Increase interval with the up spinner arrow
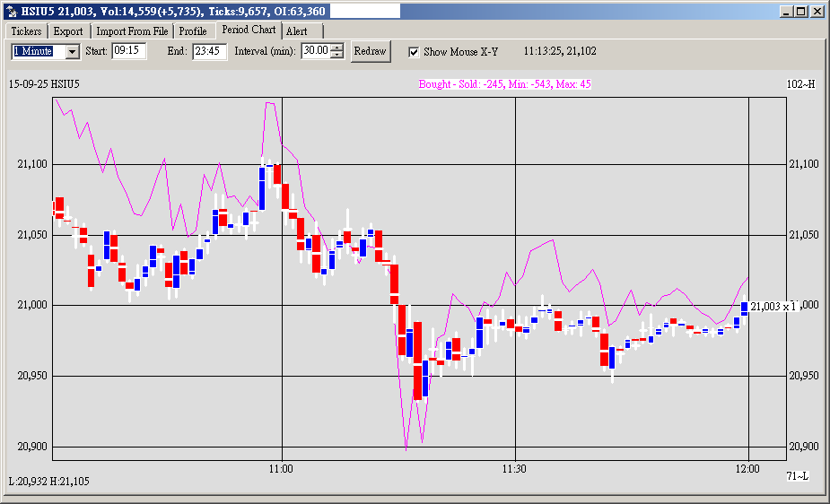This screenshot has height=504, width=830. point(337,47)
